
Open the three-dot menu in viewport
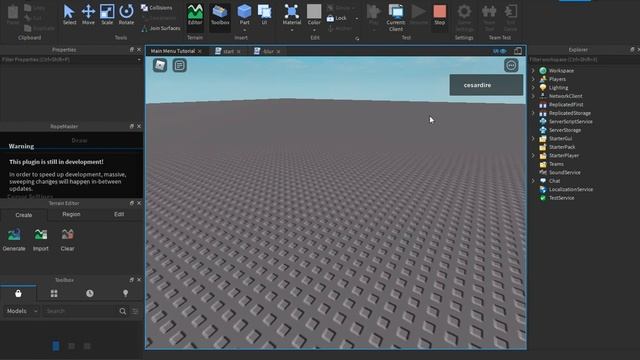point(511,65)
